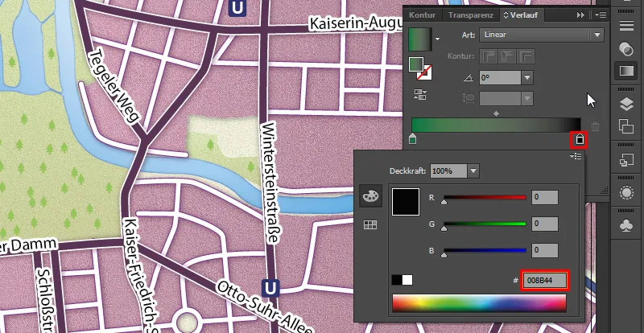Click the Schloßstraße street label
This screenshot has width=644, height=333.
(47, 300)
